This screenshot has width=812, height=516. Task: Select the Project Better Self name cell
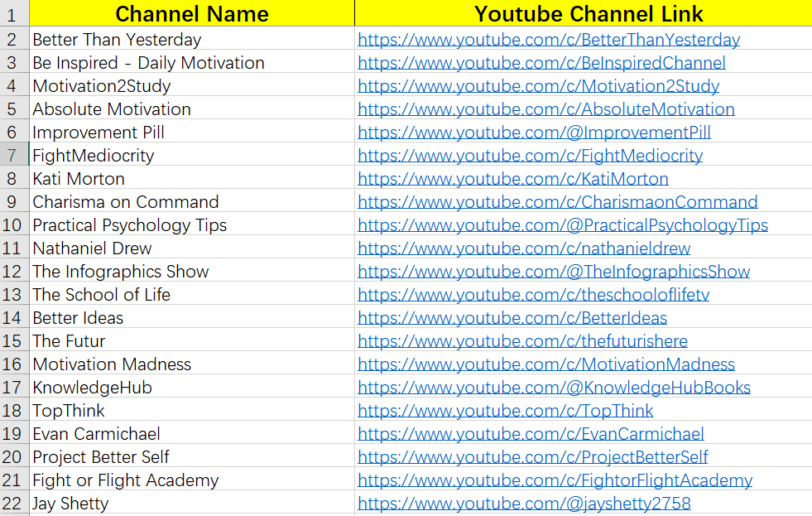pyautogui.click(x=192, y=456)
